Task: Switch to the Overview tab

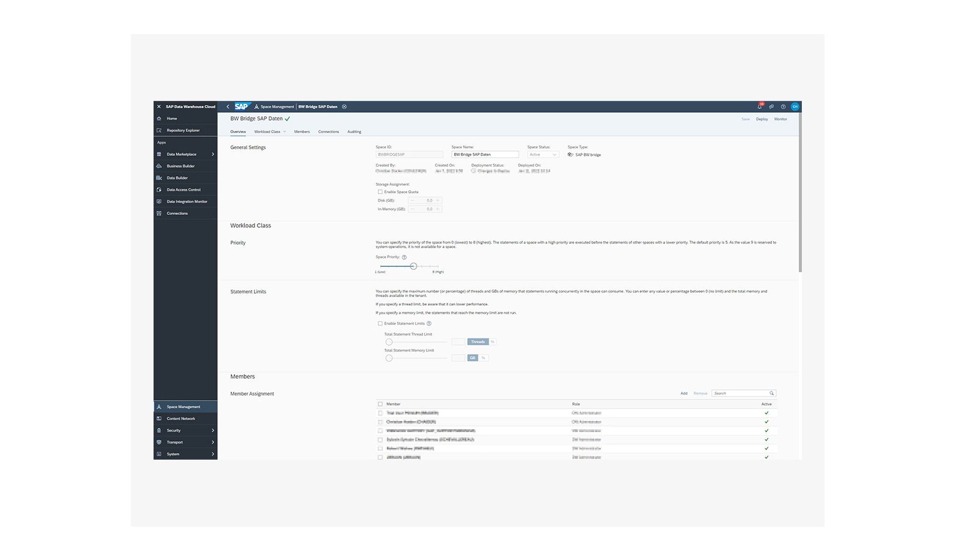Action: click(x=238, y=132)
